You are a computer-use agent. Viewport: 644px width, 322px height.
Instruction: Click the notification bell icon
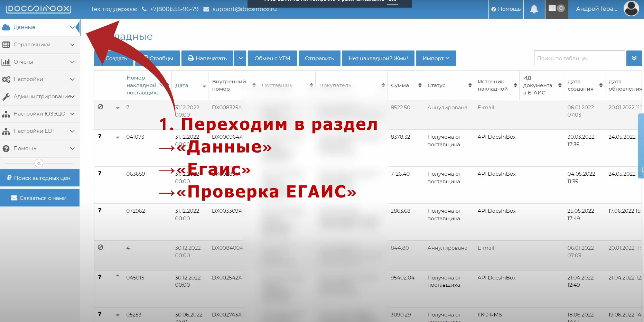point(534,9)
